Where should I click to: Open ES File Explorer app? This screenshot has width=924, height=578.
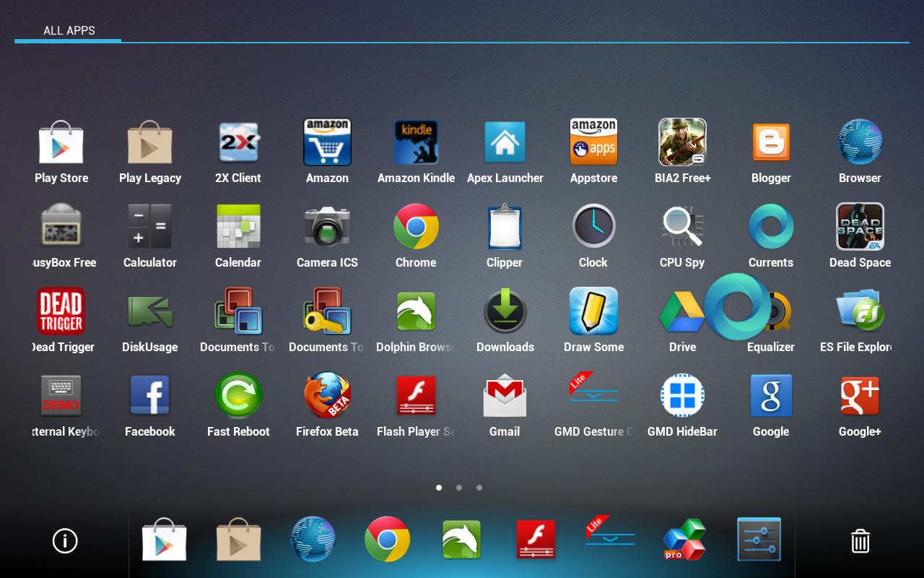tap(860, 311)
